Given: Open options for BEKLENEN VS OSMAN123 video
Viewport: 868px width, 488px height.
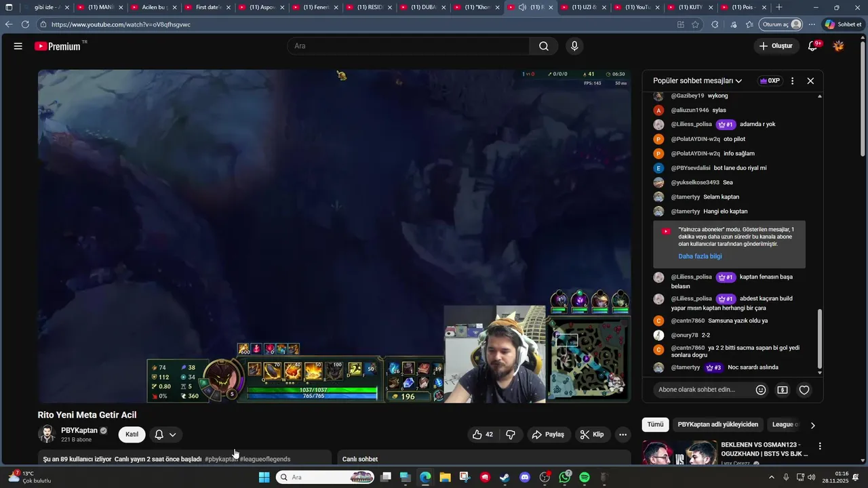Looking at the screenshot, I should (x=820, y=446).
